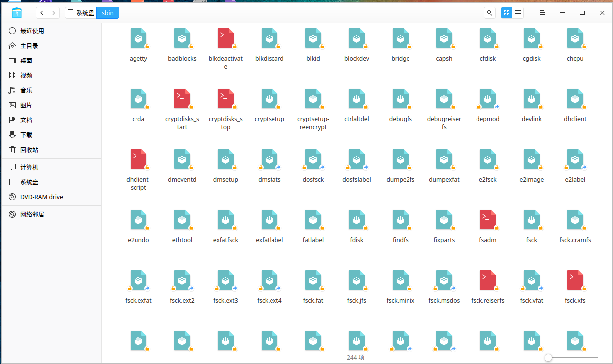613x364 pixels.
Task: Open 网络邻居 in the sidebar
Action: pos(52,214)
